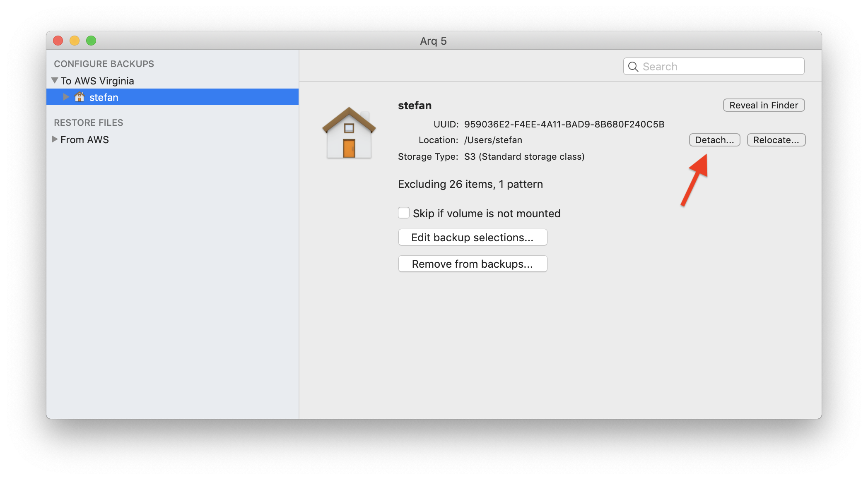Click the UUID value 959036E2-F4EE-4A11-BAD9-8B680F240C5B
This screenshot has height=480, width=868.
[564, 124]
